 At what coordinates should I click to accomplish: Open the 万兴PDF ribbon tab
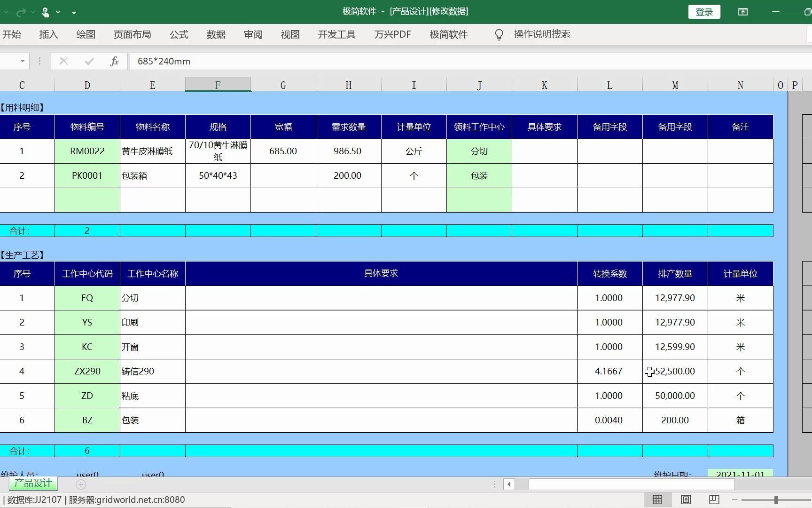[392, 34]
